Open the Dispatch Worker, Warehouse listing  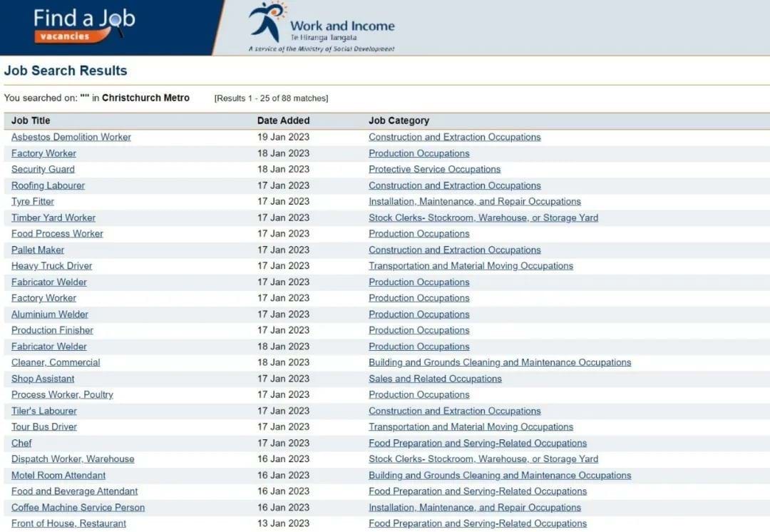point(73,459)
